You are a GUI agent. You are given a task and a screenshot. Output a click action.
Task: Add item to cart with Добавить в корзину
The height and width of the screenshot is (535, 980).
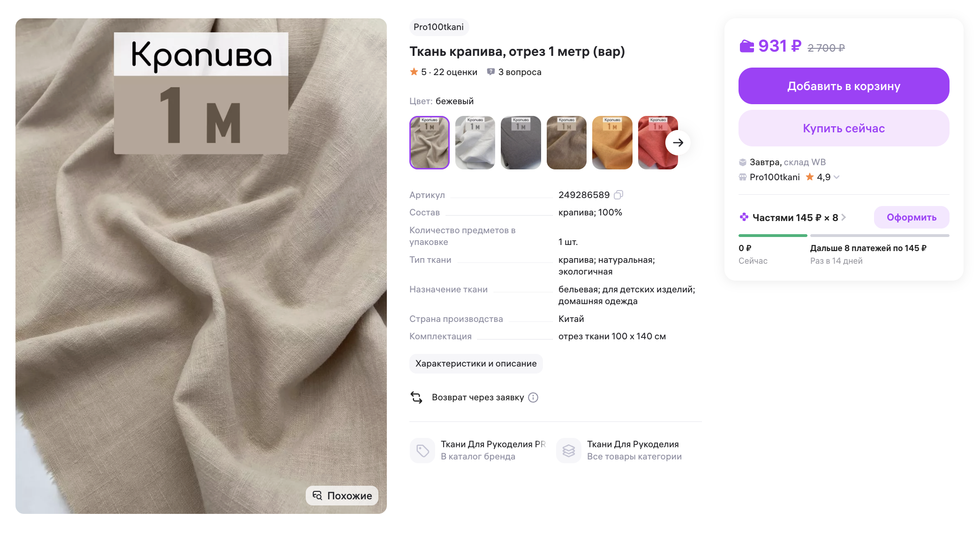coord(844,86)
